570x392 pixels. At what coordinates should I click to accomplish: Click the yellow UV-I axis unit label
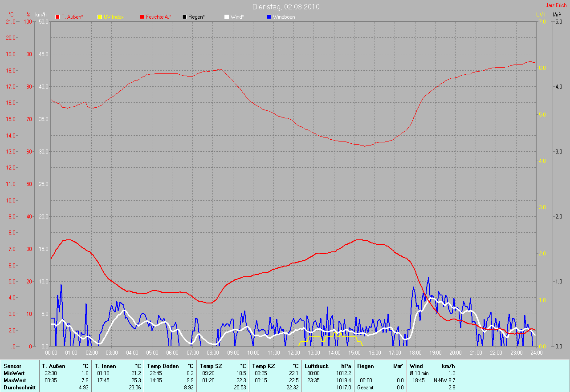[x=541, y=15]
